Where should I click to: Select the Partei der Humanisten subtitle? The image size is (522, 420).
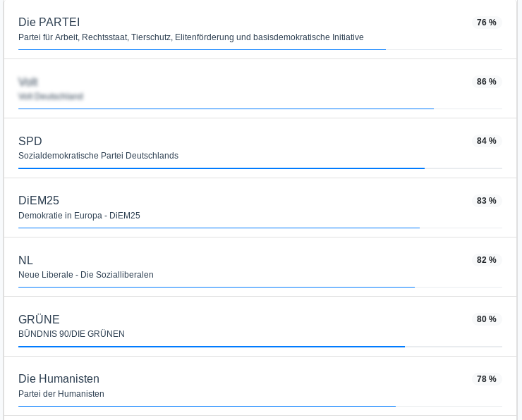(61, 394)
